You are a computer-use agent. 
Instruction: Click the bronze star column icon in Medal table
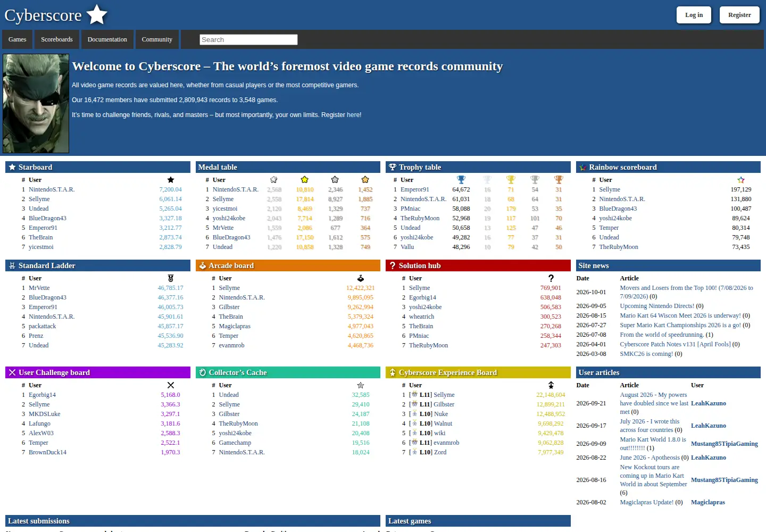(365, 180)
